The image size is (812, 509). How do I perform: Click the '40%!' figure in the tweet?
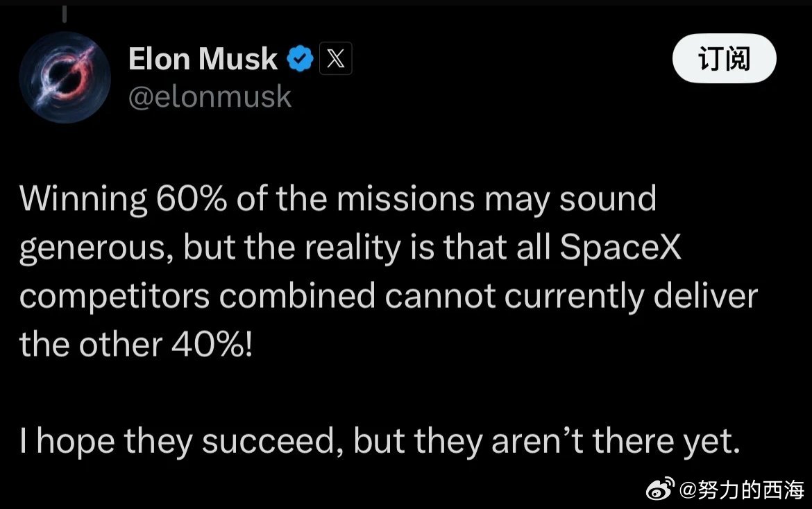pos(212,345)
